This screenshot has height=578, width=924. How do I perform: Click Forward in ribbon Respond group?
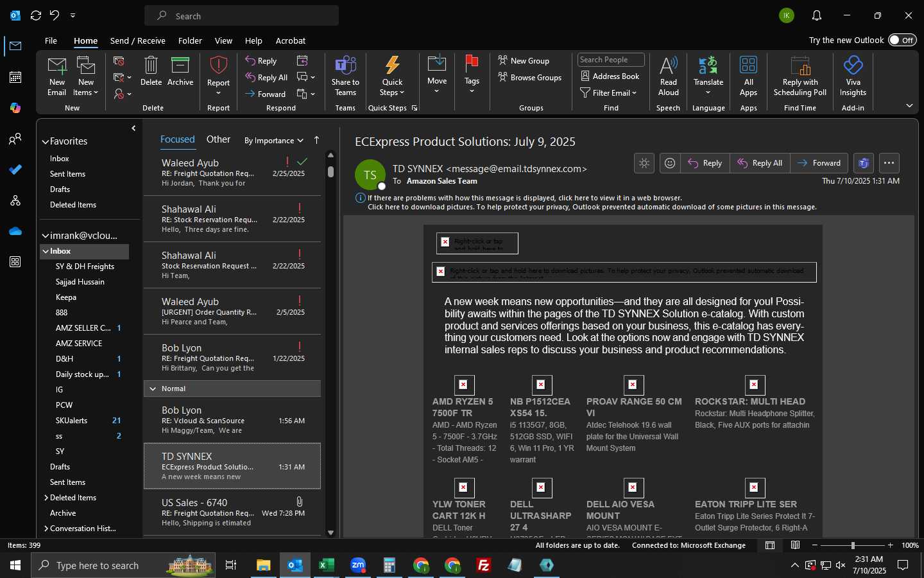pyautogui.click(x=265, y=94)
